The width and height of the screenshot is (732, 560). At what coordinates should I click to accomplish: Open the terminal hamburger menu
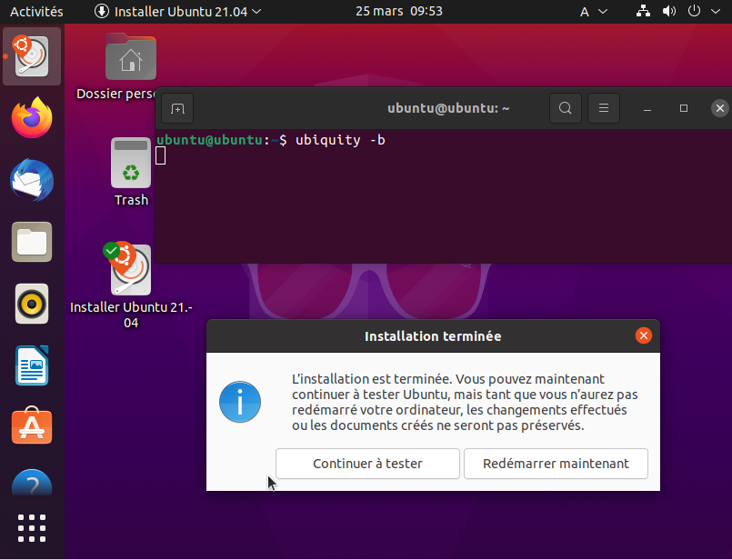[x=604, y=108]
